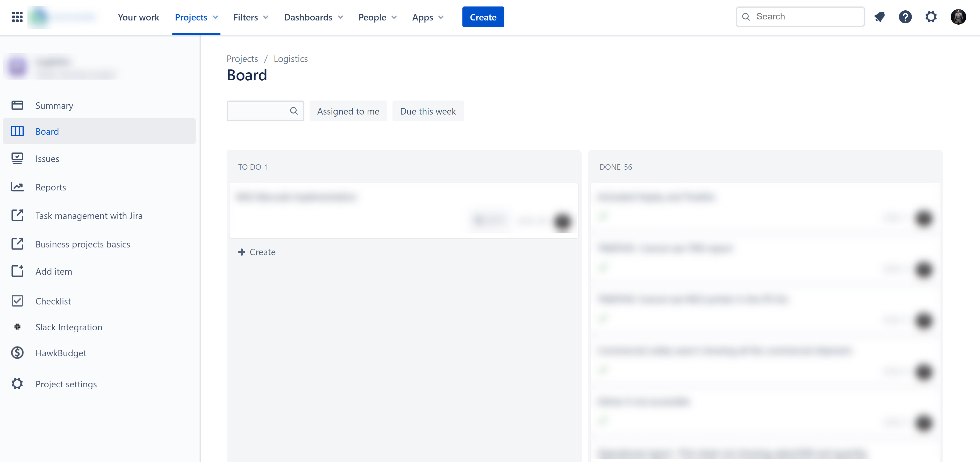Open the HawkBudget app
This screenshot has height=462, width=980.
point(61,353)
